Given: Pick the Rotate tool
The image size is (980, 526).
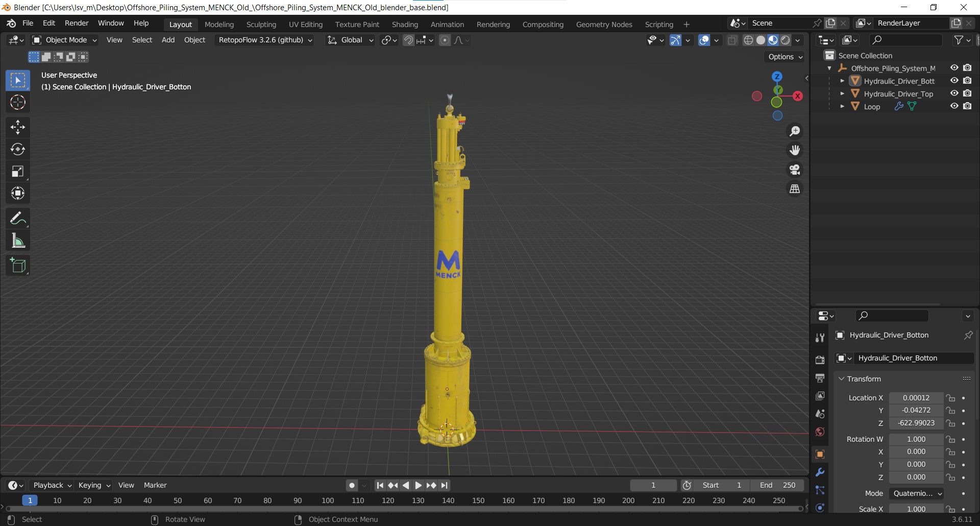Looking at the screenshot, I should pyautogui.click(x=18, y=149).
